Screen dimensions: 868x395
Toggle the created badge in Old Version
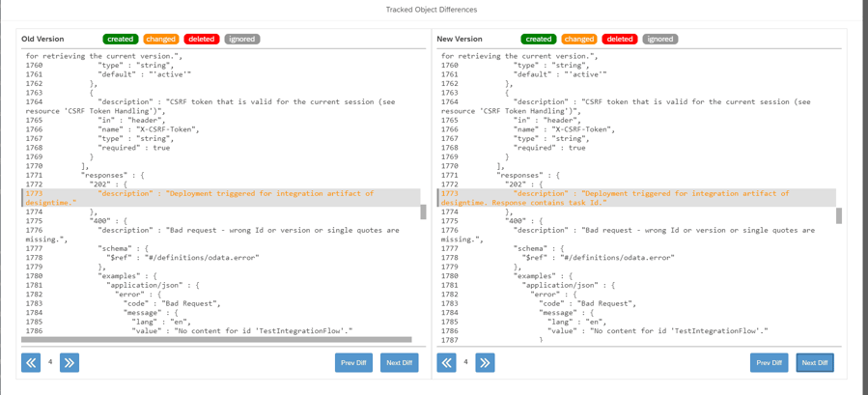pos(121,39)
